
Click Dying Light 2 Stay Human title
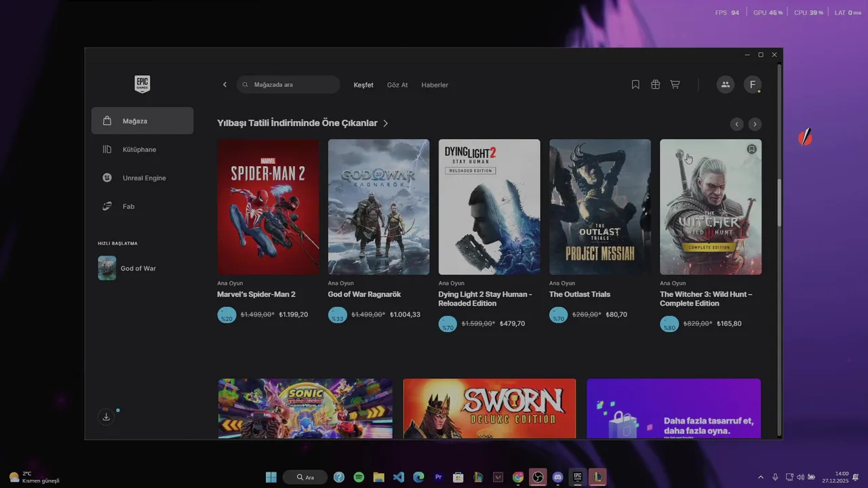pyautogui.click(x=485, y=299)
